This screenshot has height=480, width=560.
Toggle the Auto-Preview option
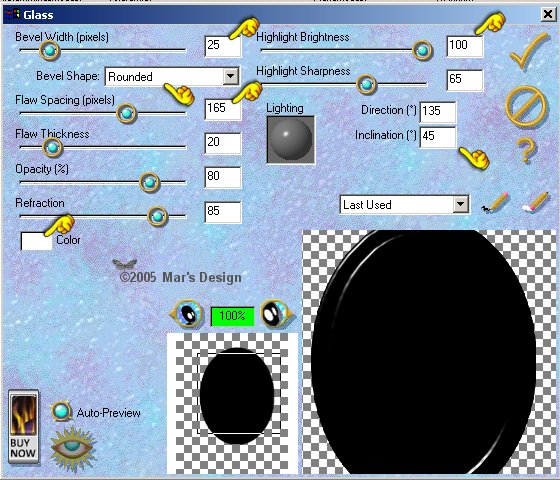61,412
